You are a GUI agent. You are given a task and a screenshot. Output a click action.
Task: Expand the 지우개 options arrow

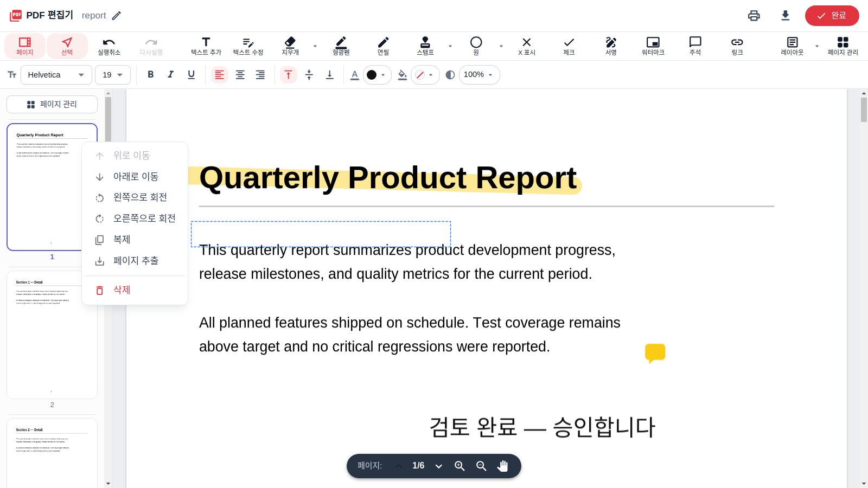point(315,46)
